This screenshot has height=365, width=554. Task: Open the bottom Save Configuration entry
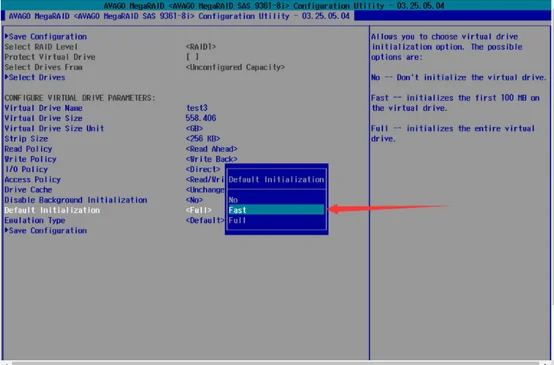pos(46,231)
